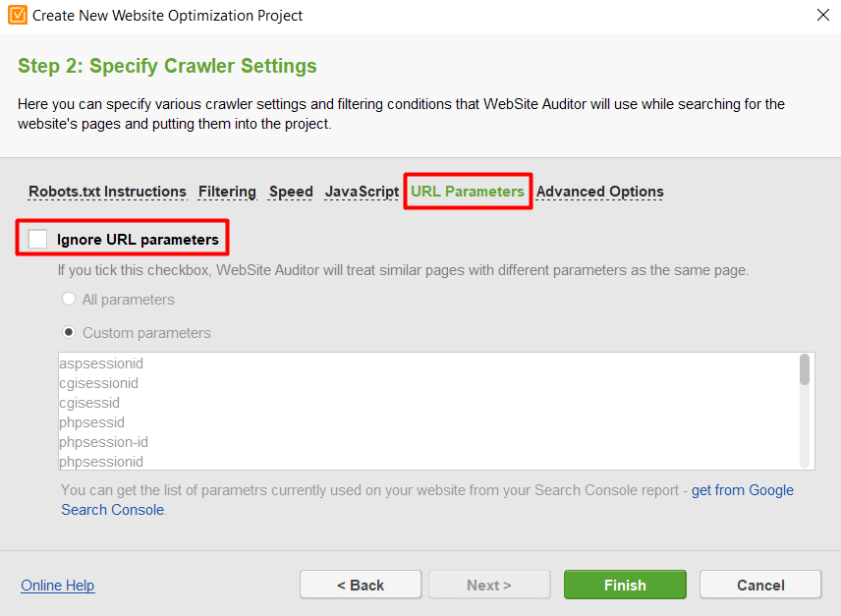Open the get from Google Search Console link
This screenshot has width=841, height=616.
coord(743,490)
